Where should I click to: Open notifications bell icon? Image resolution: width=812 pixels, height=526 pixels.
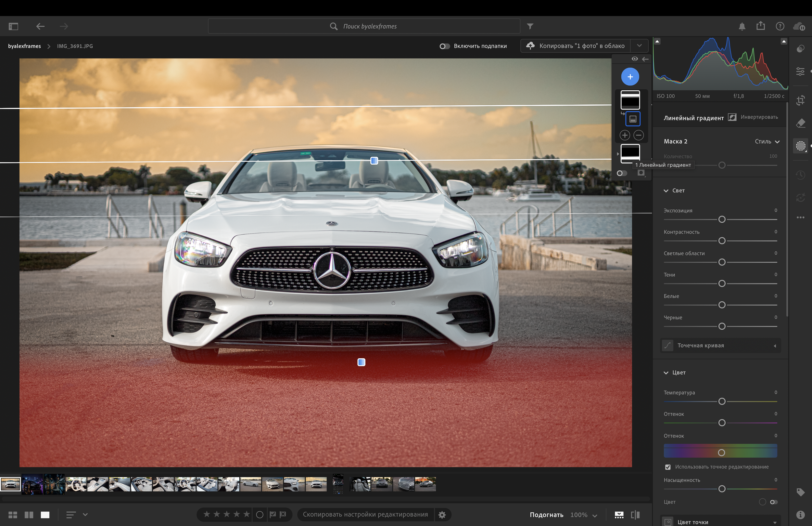pos(742,26)
